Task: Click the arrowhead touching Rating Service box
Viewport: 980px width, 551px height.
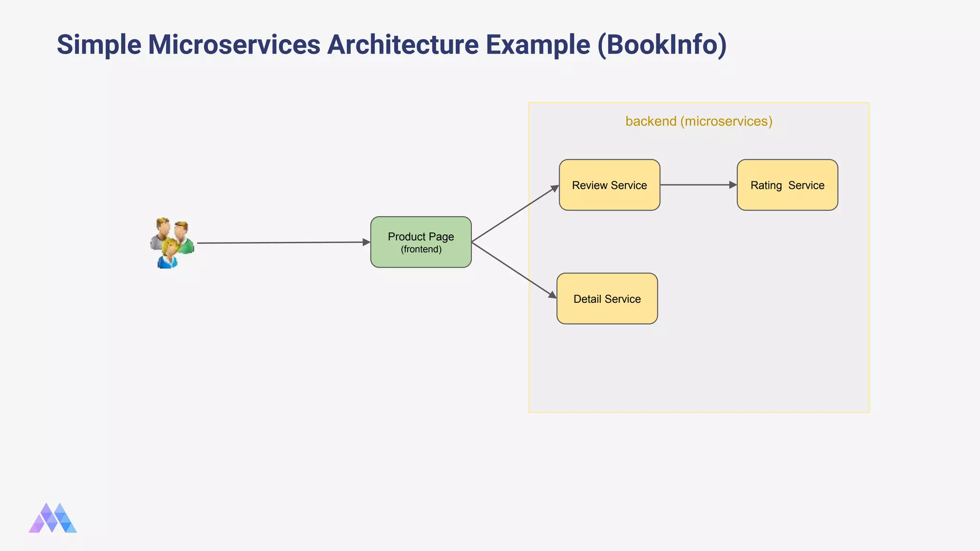Action: coord(733,185)
